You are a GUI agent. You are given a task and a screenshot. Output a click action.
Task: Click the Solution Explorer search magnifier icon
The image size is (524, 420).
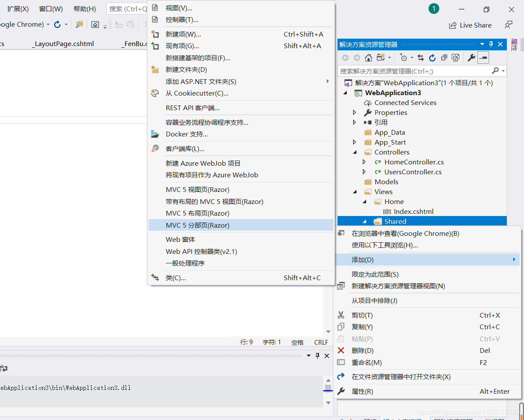point(496,71)
